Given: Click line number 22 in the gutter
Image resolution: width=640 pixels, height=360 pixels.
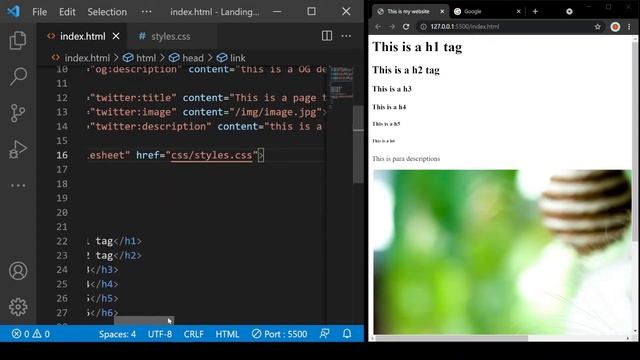Looking at the screenshot, I should (x=62, y=241).
